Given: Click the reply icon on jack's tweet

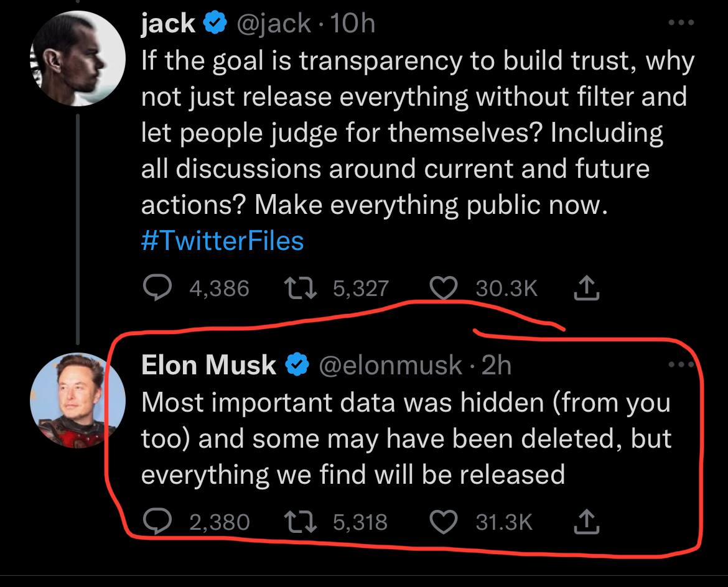Looking at the screenshot, I should point(158,287).
